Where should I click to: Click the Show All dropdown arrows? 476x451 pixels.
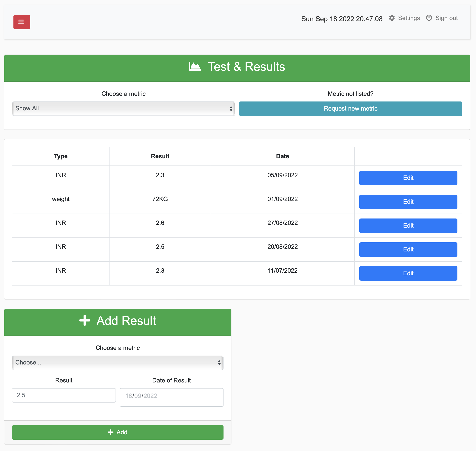click(231, 108)
